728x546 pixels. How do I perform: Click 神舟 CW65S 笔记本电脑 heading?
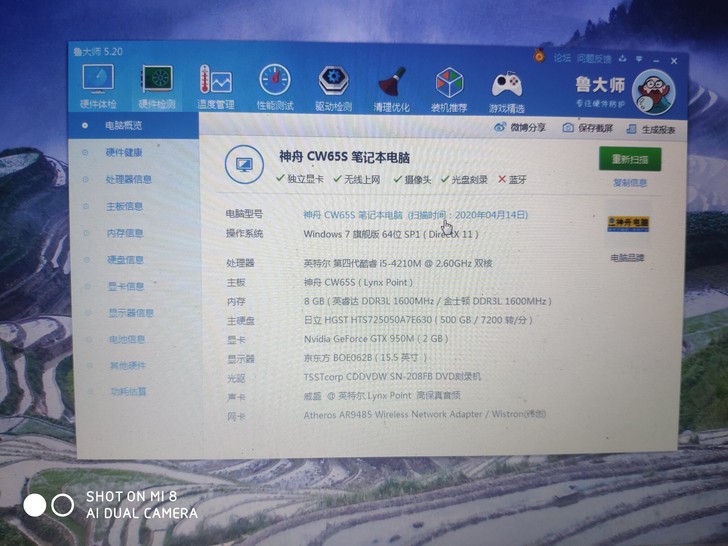point(344,157)
